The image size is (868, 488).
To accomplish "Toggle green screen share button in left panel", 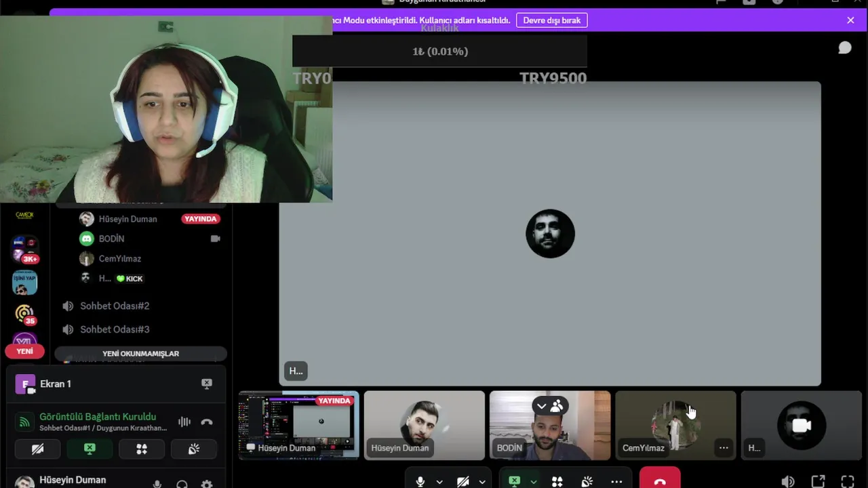I will tap(90, 449).
